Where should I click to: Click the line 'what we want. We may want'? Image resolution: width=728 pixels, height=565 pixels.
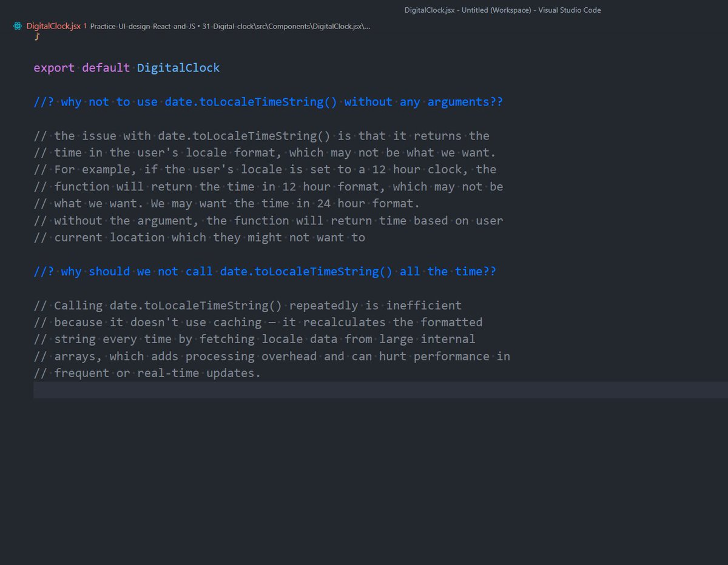point(227,204)
